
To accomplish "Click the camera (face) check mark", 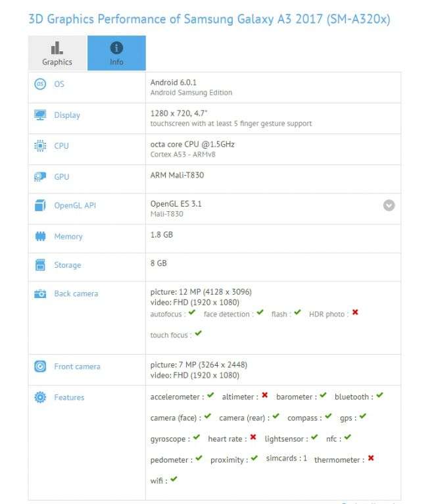I will [x=208, y=416].
